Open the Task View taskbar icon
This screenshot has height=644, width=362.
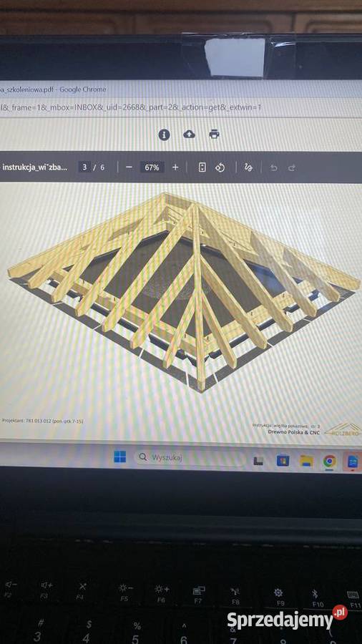[258, 461]
